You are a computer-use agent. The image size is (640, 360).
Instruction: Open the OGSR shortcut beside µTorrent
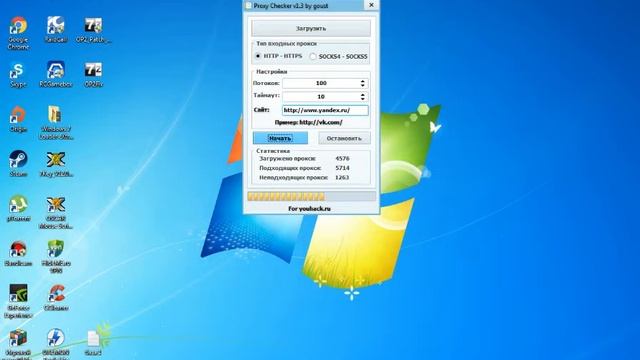pyautogui.click(x=56, y=205)
